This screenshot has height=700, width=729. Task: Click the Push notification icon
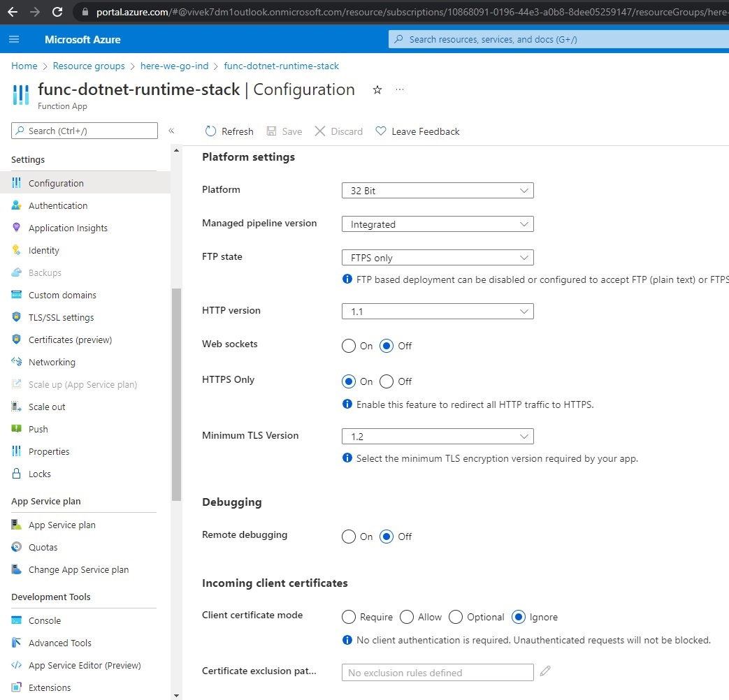16,428
